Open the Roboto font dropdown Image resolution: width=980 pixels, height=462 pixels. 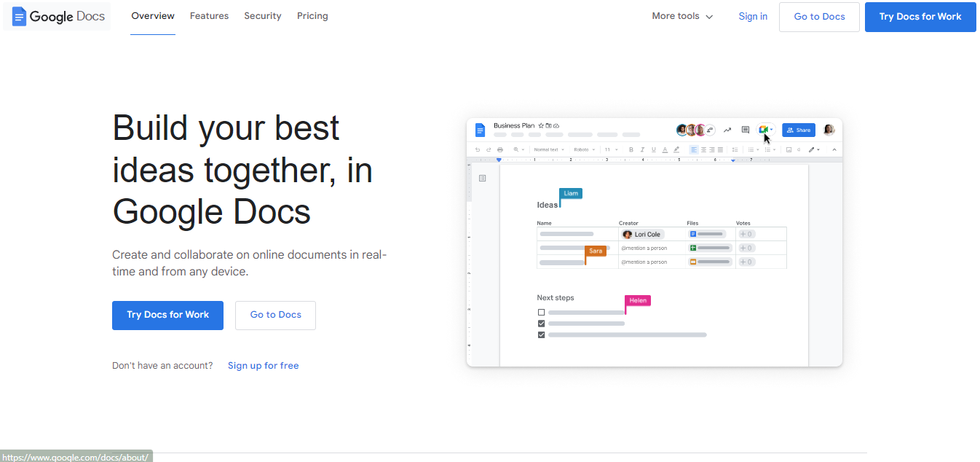pyautogui.click(x=585, y=149)
